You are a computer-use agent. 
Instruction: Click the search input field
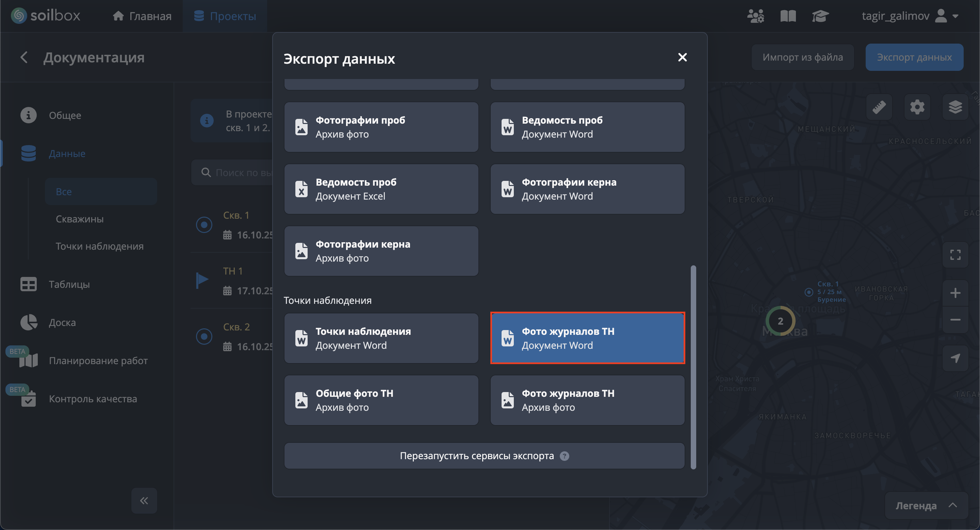tap(244, 172)
